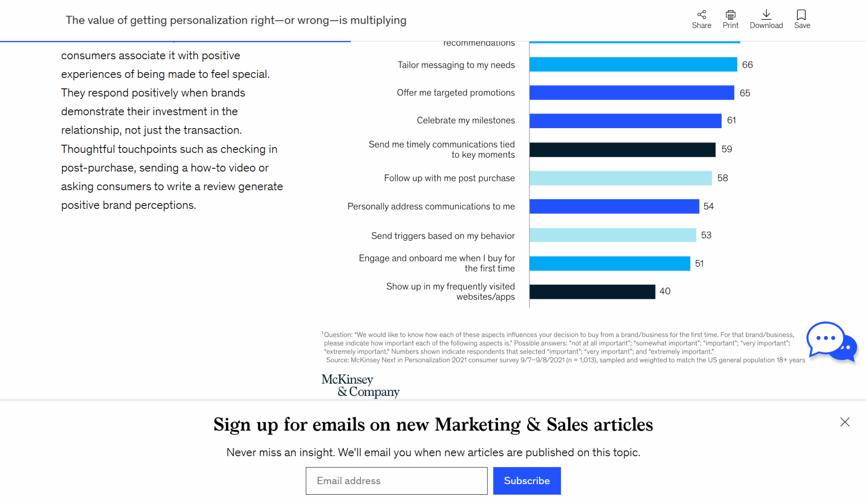The image size is (866, 504).
Task: Dismiss the email sign-up banner
Action: 844,422
